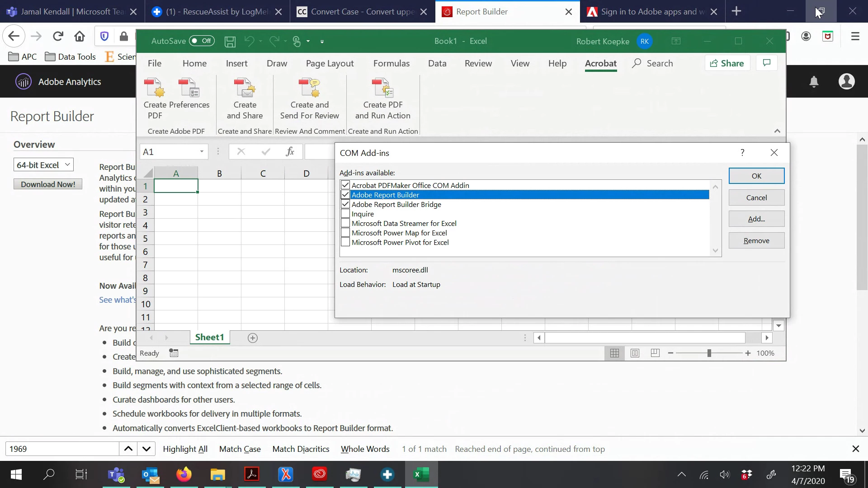Open the 64-bit Excel version dropdown

coord(43,165)
